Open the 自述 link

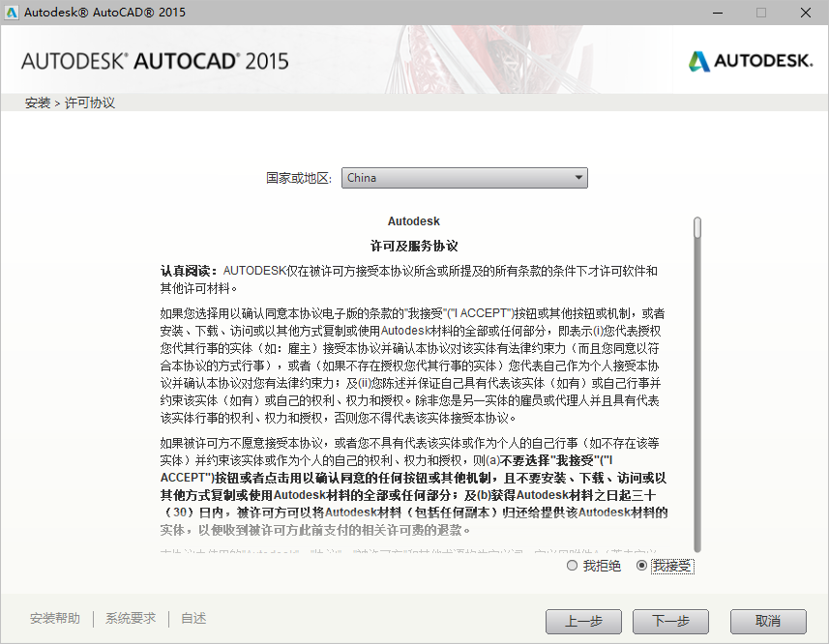tap(192, 617)
